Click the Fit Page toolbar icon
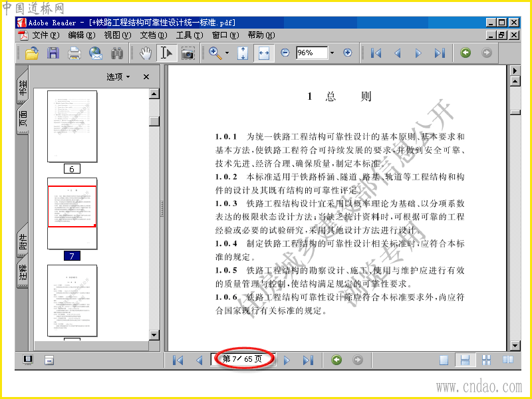The width and height of the screenshot is (532, 399). [x=243, y=53]
